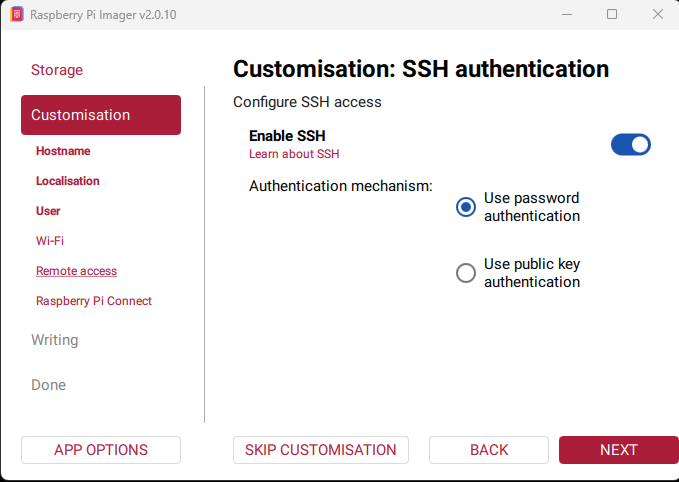
Task: Click the SSH authentication page heading
Action: click(421, 69)
